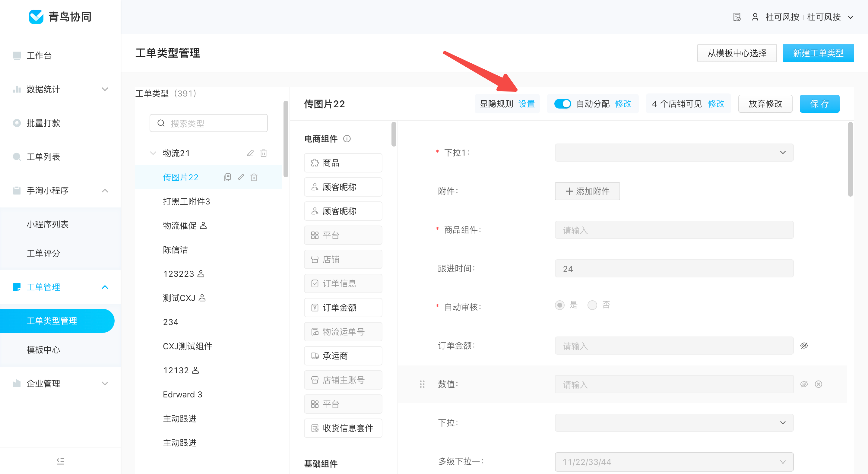Image resolution: width=868 pixels, height=474 pixels.
Task: Add the 订单信息 component
Action: 343,284
